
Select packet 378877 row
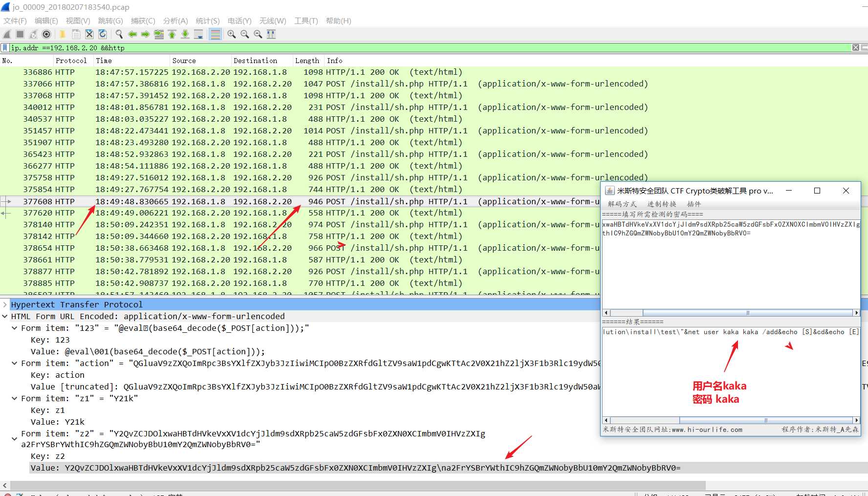300,271
